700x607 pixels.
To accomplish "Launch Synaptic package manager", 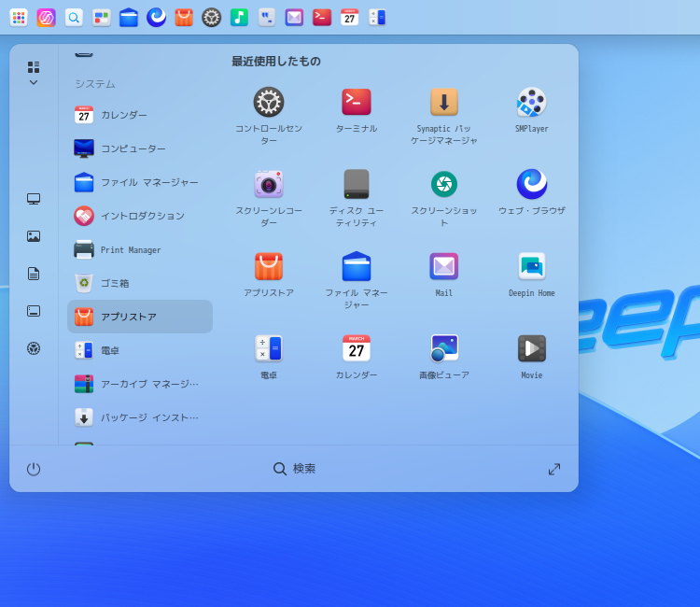I will [444, 103].
